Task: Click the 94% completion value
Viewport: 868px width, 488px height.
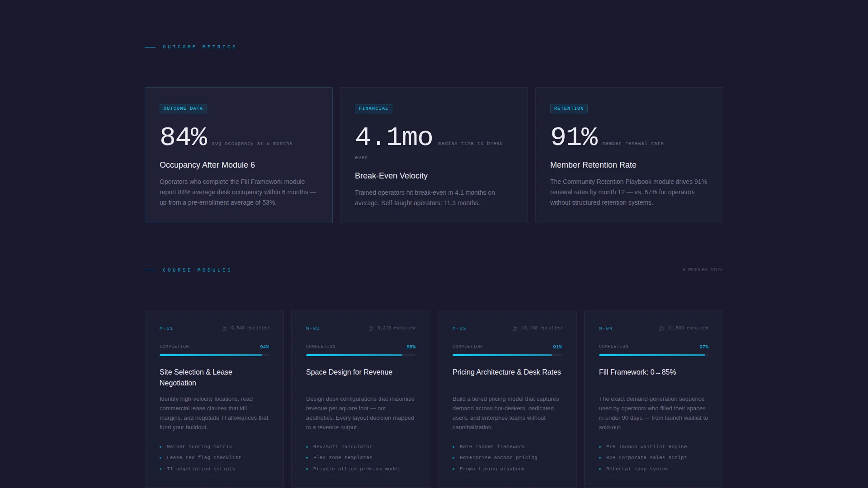Action: tap(264, 347)
